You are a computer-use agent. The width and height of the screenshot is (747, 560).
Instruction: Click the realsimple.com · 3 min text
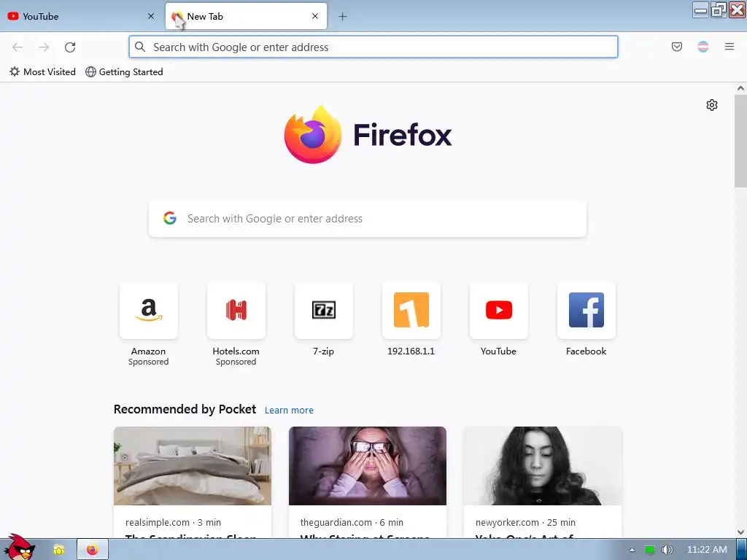tap(174, 522)
